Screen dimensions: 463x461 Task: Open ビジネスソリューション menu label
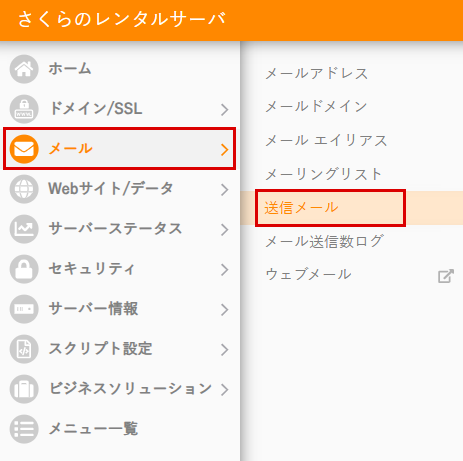tap(130, 388)
